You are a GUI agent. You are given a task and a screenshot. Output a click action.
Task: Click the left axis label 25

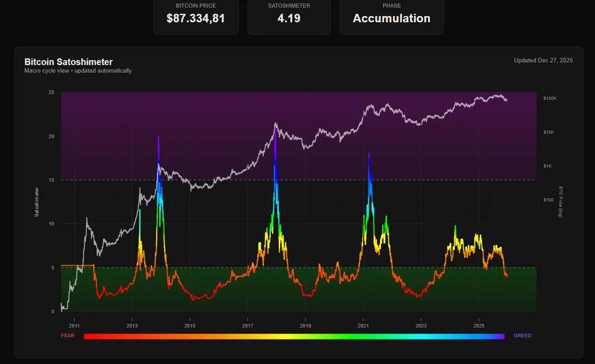coord(51,93)
